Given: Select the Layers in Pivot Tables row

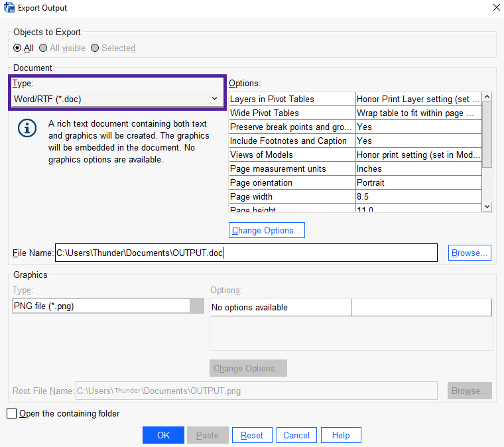Looking at the screenshot, I should 355,99.
